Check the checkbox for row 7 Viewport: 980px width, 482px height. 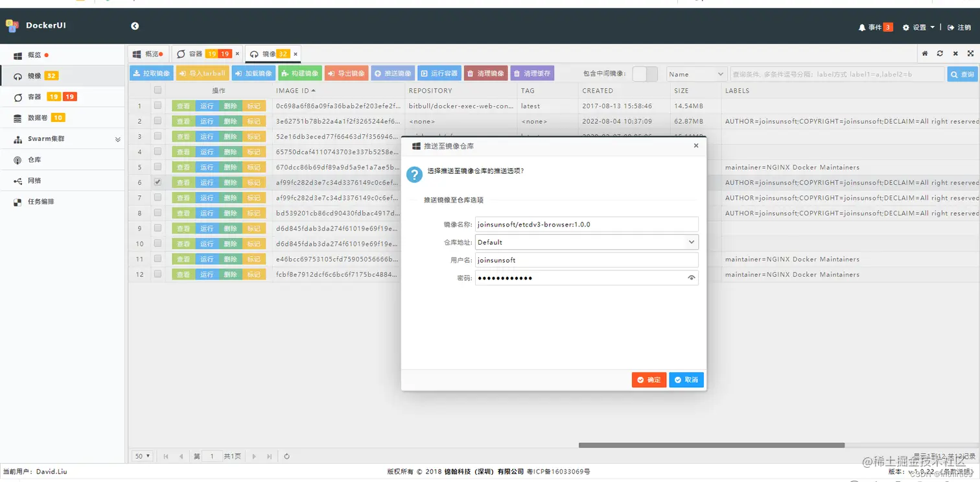pos(157,197)
